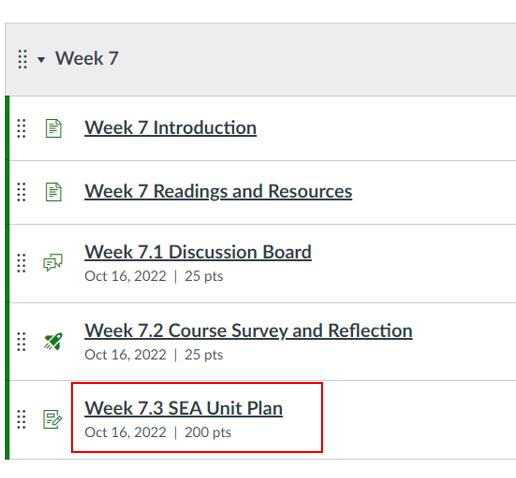Open Week 7 Readings and Resources

(x=218, y=192)
